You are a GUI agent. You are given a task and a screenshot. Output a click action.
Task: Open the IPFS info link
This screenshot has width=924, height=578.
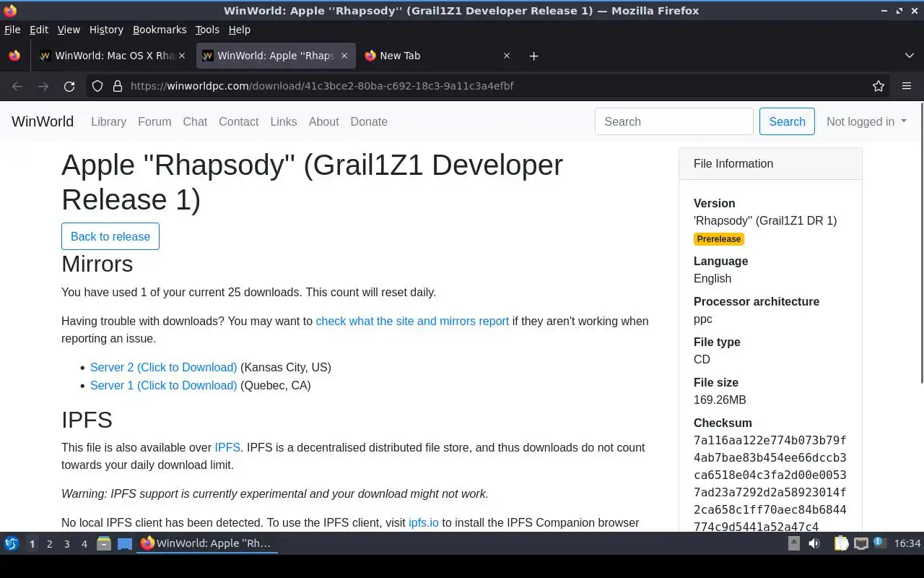(227, 447)
